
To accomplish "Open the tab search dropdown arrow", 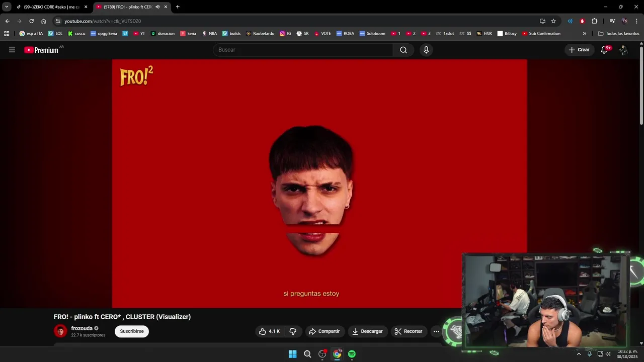I will pyautogui.click(x=7, y=7).
